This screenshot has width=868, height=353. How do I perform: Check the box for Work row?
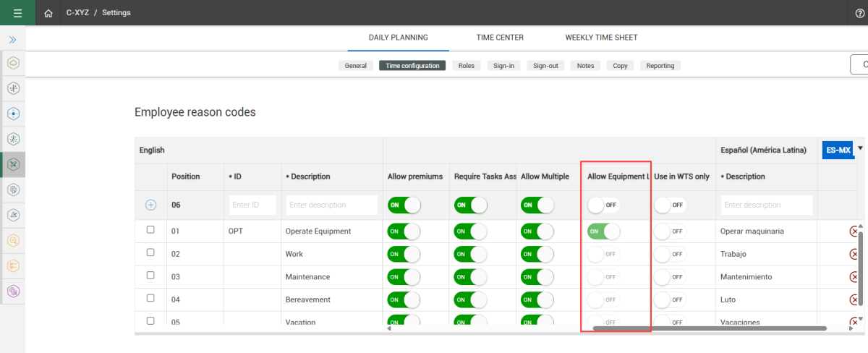[x=150, y=252]
